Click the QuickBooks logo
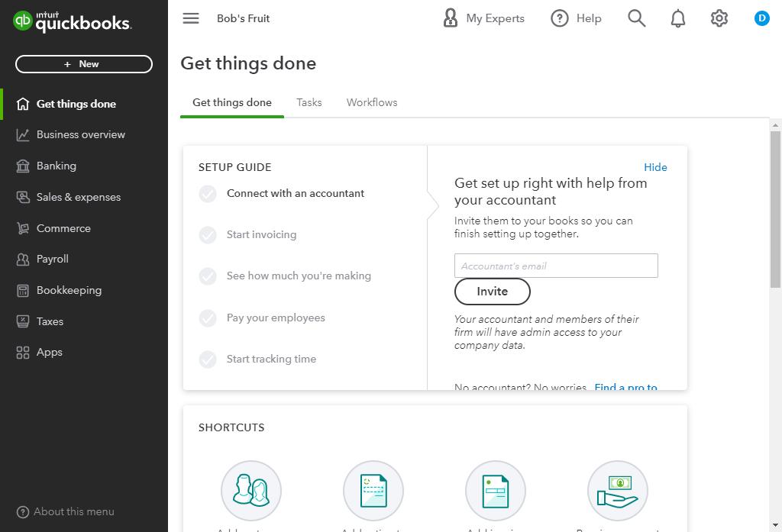This screenshot has height=532, width=782. coord(72,21)
